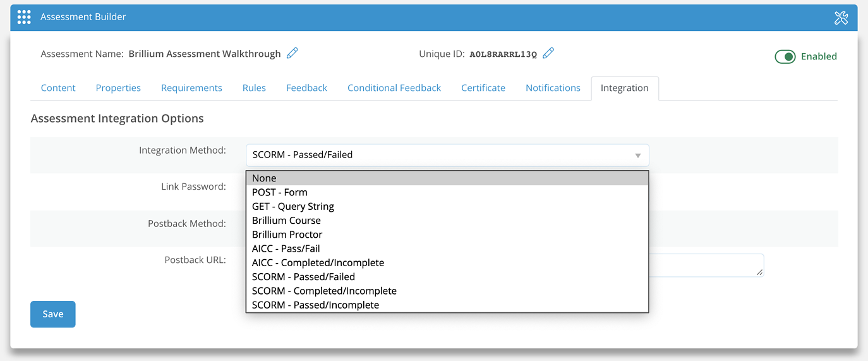Select SCORM - Passed/Failed list option
The image size is (868, 361).
447,276
